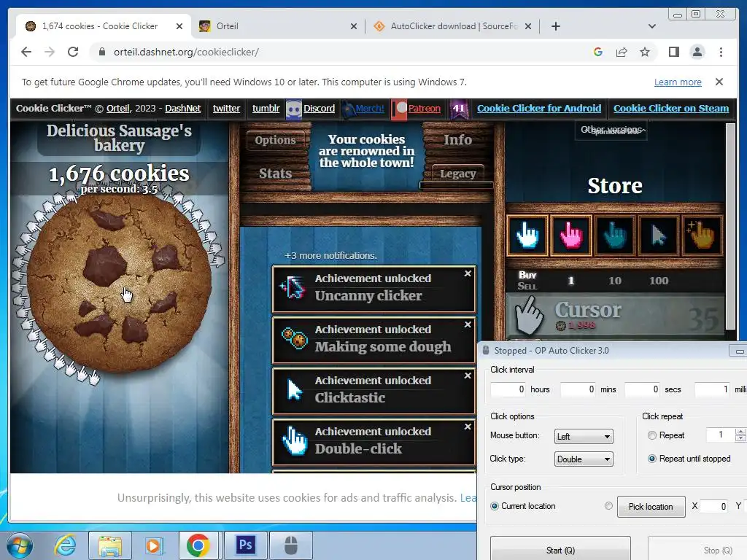
Task: Go back to previous page
Action: [26, 52]
